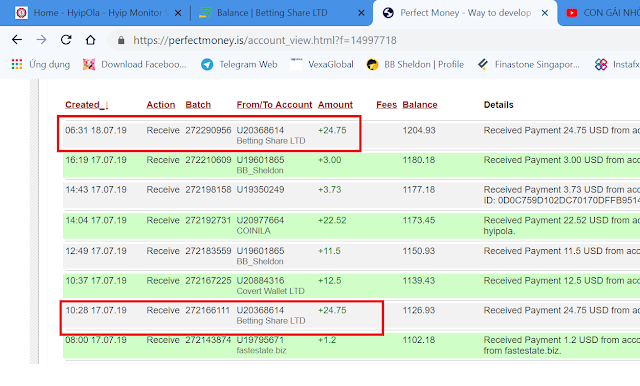
Task: Click the timestamp 14:43 17.07.19
Action: [x=96, y=190]
